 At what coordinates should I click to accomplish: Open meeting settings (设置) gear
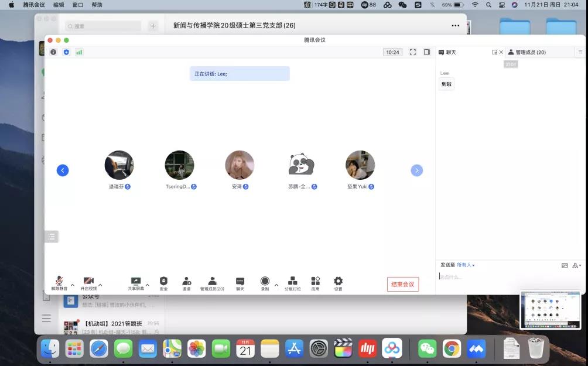click(339, 283)
